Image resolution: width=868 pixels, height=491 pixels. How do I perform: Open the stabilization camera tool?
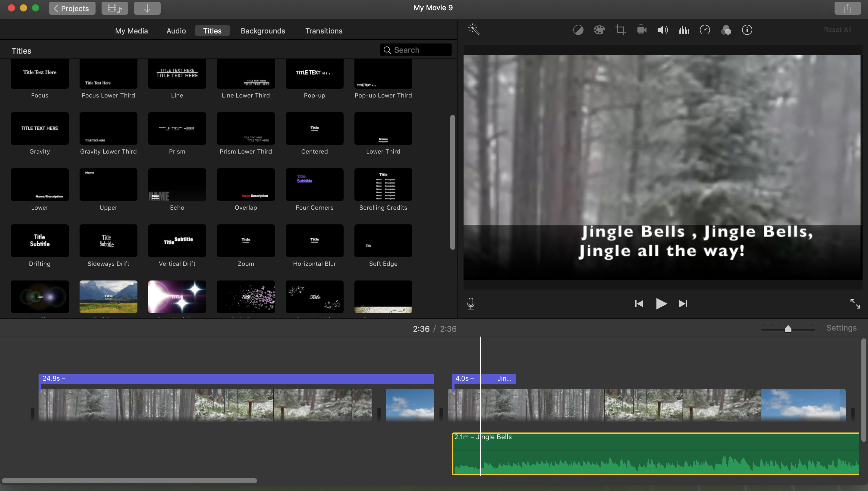pos(642,30)
